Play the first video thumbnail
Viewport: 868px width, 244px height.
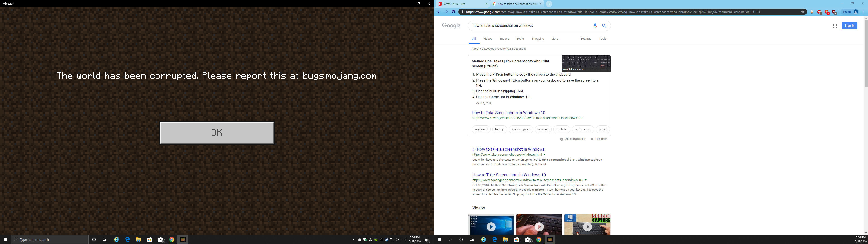[x=491, y=226]
